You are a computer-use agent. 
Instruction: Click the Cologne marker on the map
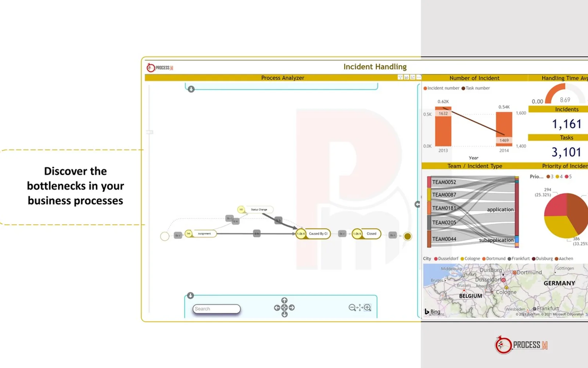tap(506, 287)
